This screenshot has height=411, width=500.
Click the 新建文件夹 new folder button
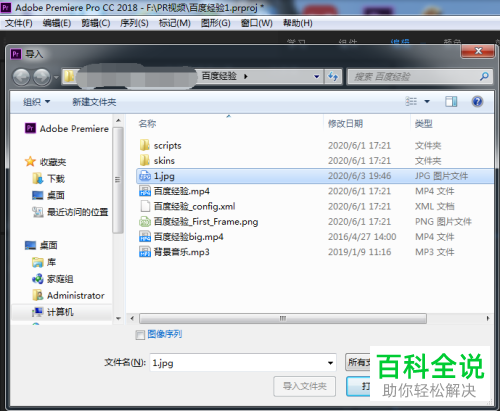[94, 102]
